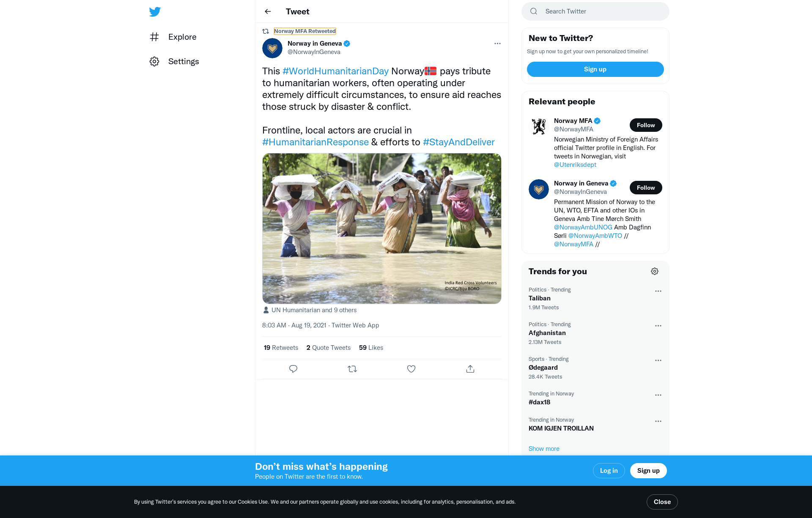The image size is (812, 518).
Task: Open Trends settings gear icon
Action: click(x=654, y=271)
